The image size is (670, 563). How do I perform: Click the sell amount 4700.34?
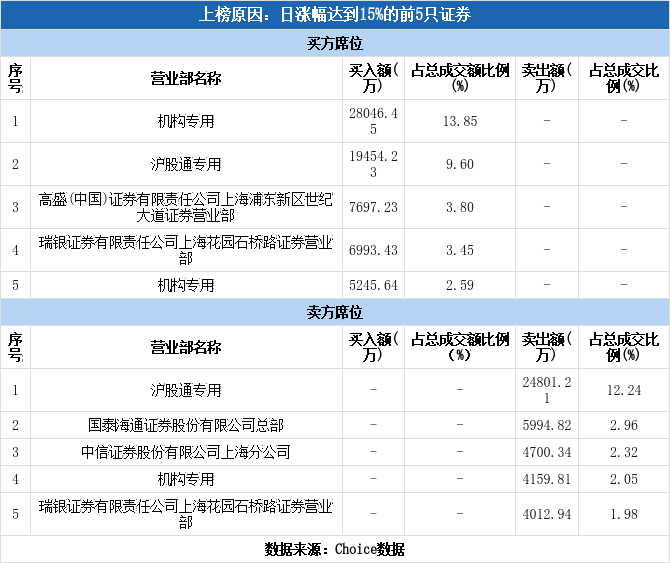[x=547, y=452]
